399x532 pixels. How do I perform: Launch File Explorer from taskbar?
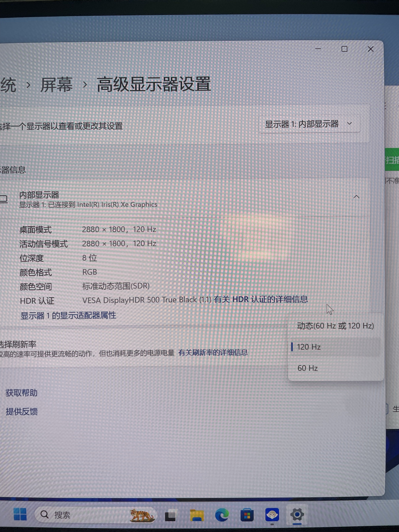(197, 515)
